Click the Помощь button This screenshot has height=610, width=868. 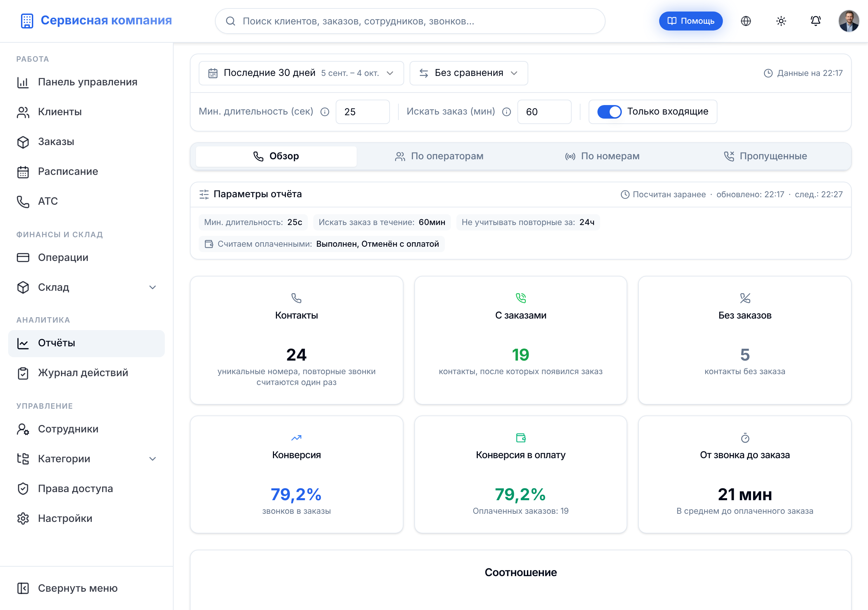click(x=690, y=21)
